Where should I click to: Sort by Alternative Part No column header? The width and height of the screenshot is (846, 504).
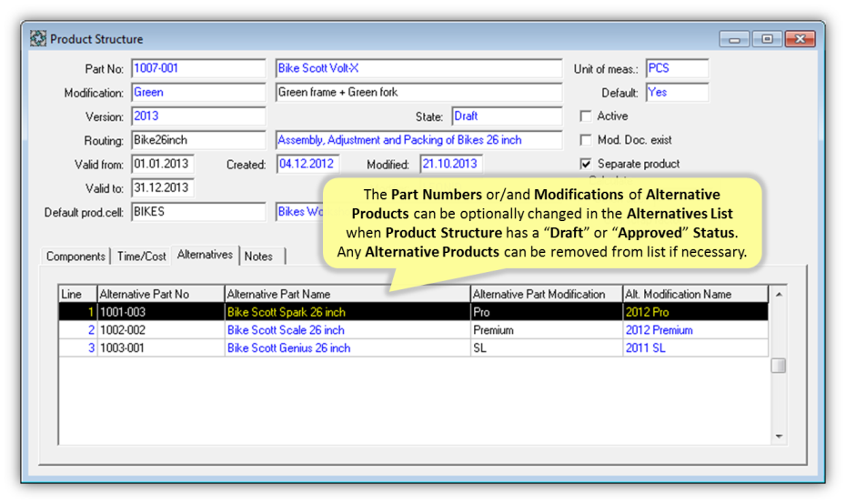(x=161, y=294)
